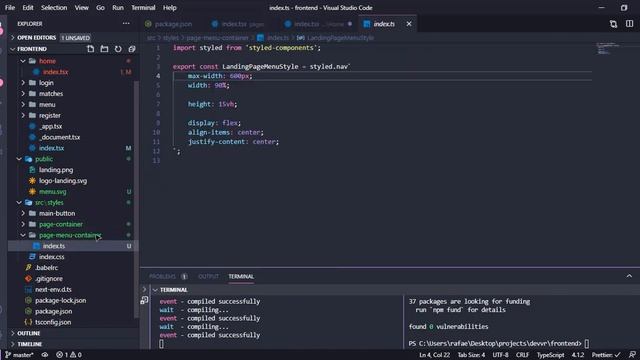Click the New File icon in FRONTEND header
The height and width of the screenshot is (360, 640).
tap(91, 49)
